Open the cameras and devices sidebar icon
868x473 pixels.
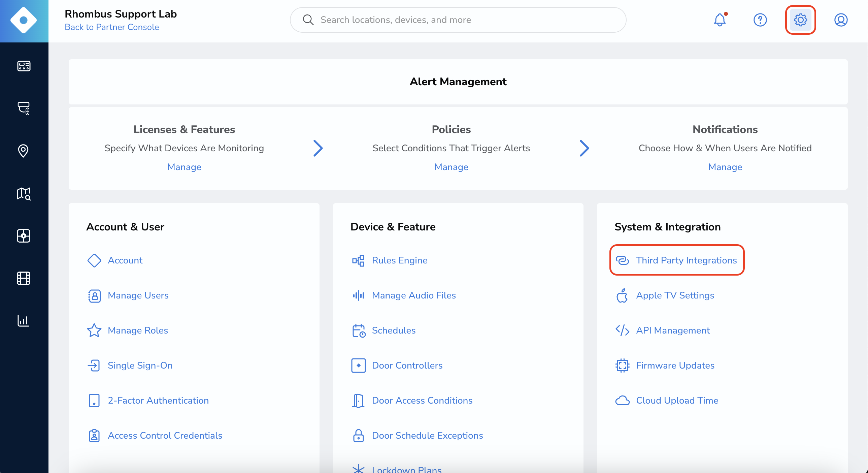pos(24,108)
